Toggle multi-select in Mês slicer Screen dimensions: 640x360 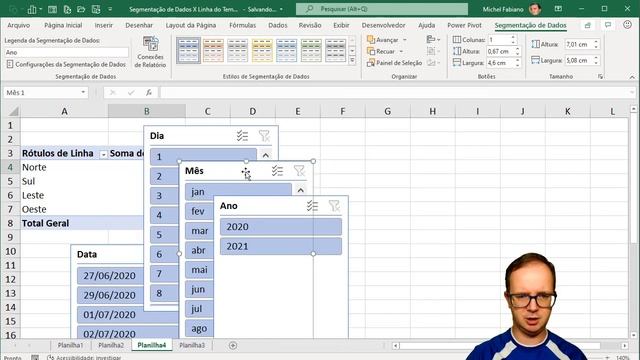278,171
